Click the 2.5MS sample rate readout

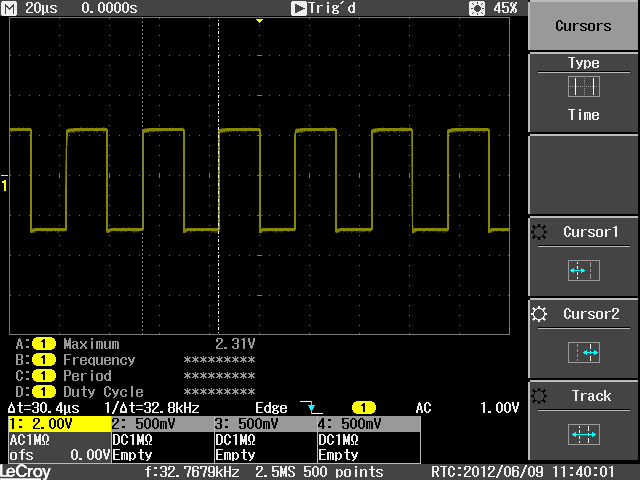click(275, 472)
